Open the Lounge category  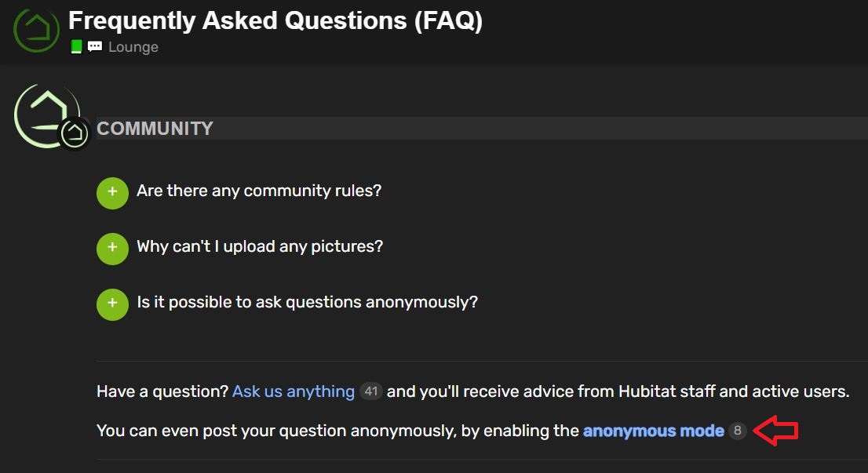click(x=133, y=47)
